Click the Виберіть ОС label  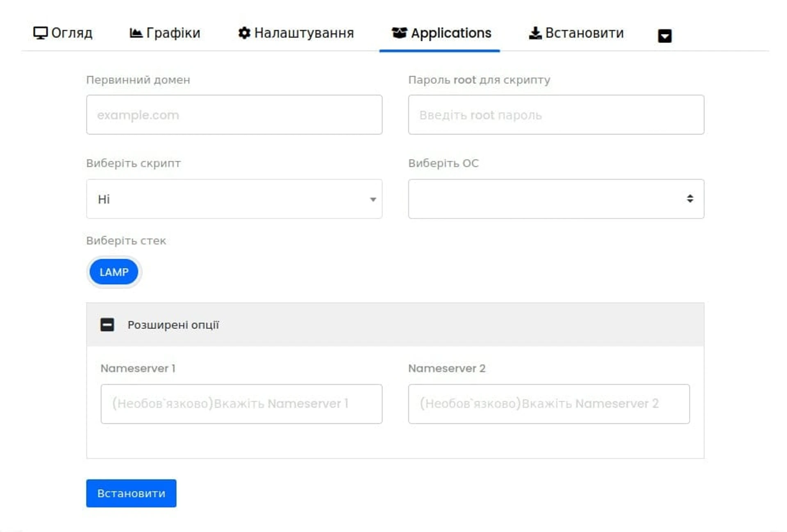(444, 163)
